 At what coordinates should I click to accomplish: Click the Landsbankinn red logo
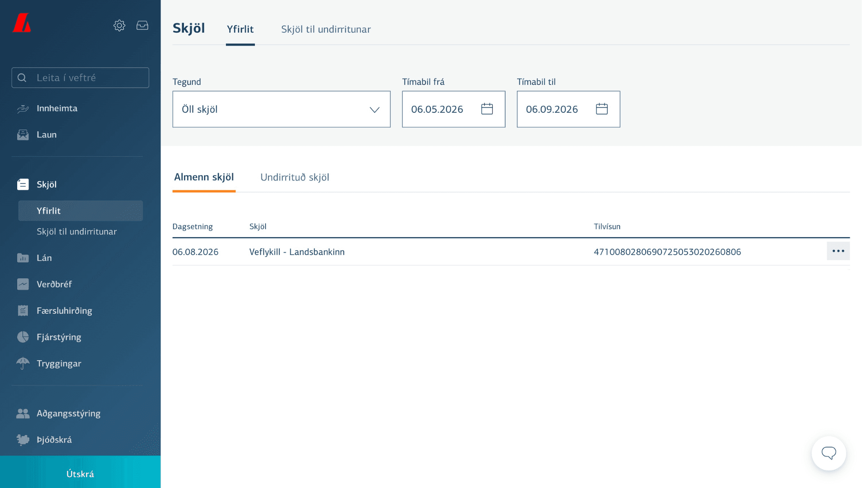point(22,23)
